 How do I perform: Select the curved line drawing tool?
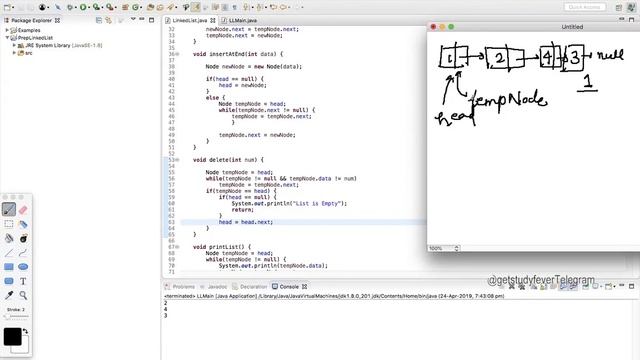(23, 253)
